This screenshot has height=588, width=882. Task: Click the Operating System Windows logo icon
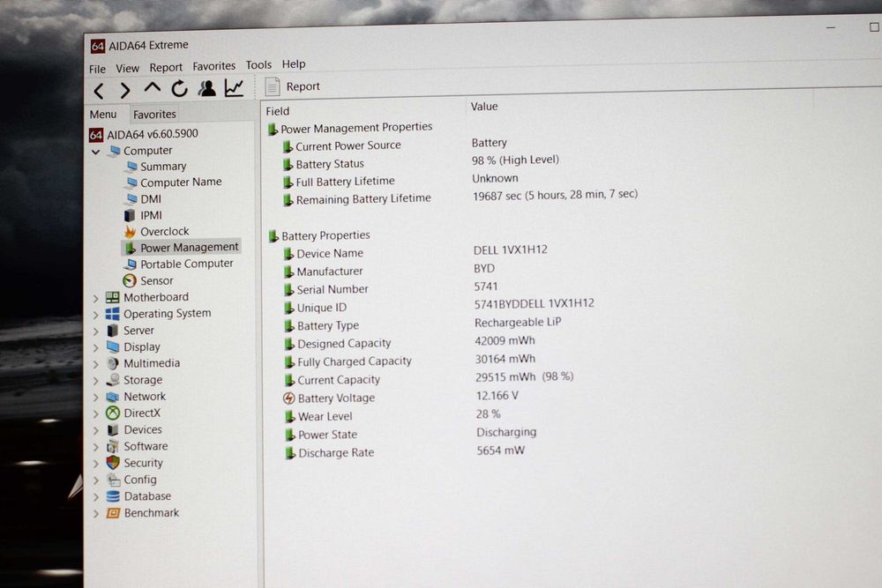click(x=113, y=314)
